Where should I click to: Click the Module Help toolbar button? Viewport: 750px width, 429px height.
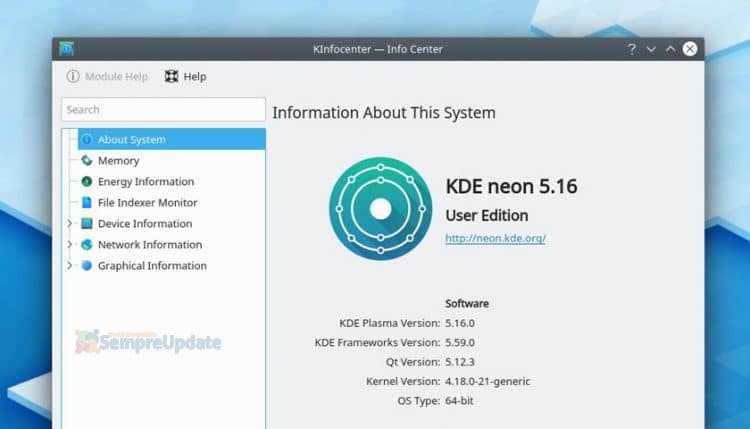point(107,77)
